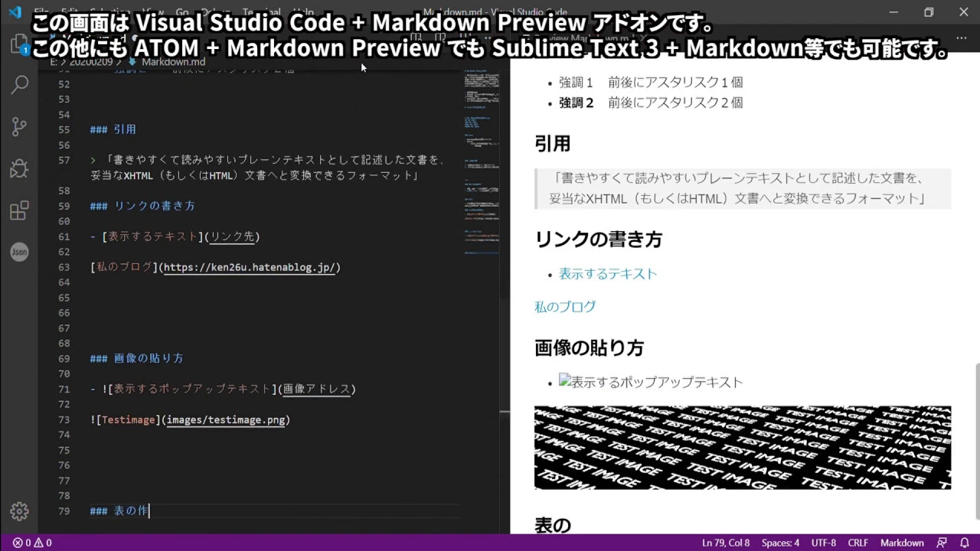Viewport: 980px width, 551px height.
Task: Click the 引用 heading in preview
Action: 552,143
